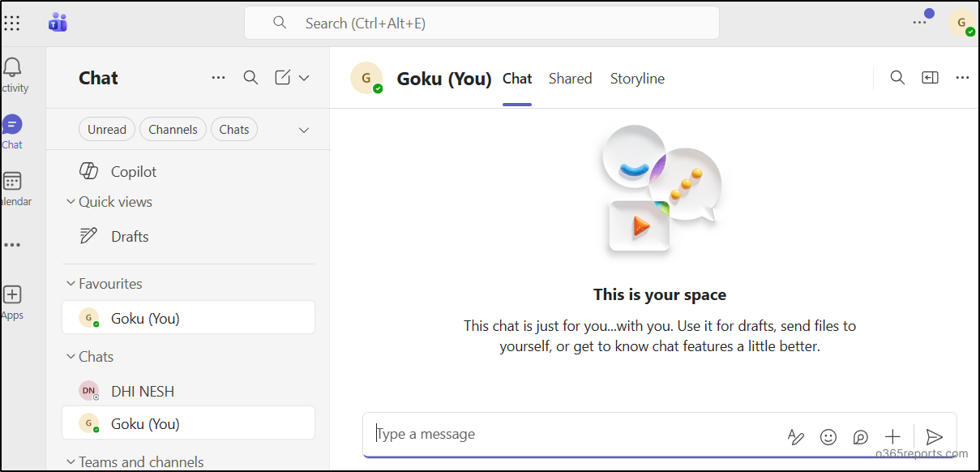This screenshot has width=980, height=472.
Task: Start a new chat with compose icon
Action: click(282, 78)
